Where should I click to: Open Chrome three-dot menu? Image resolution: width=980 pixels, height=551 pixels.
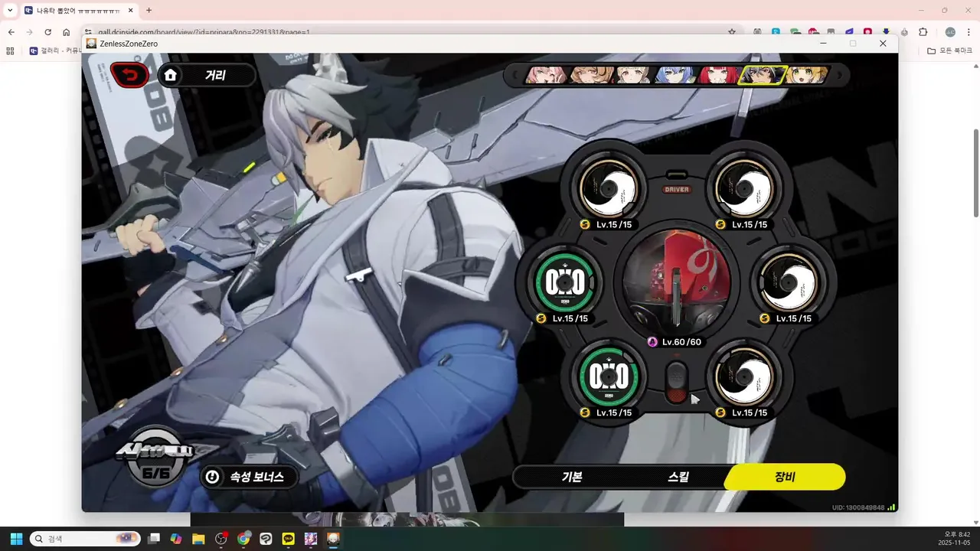click(969, 32)
